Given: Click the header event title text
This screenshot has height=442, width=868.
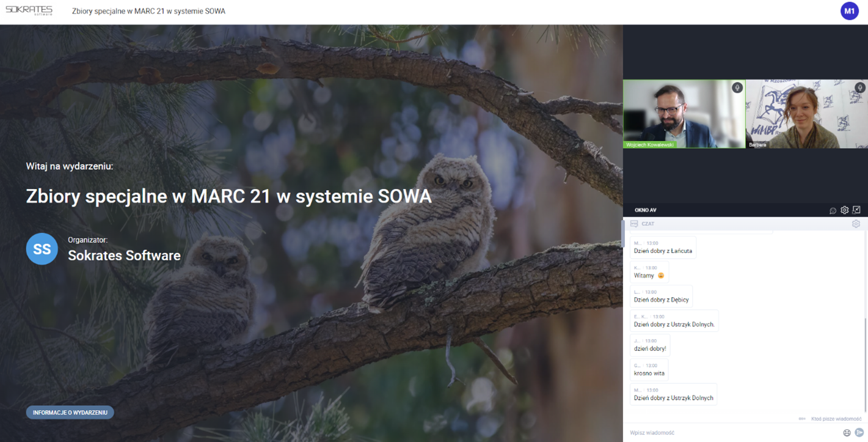Looking at the screenshot, I should (x=148, y=11).
